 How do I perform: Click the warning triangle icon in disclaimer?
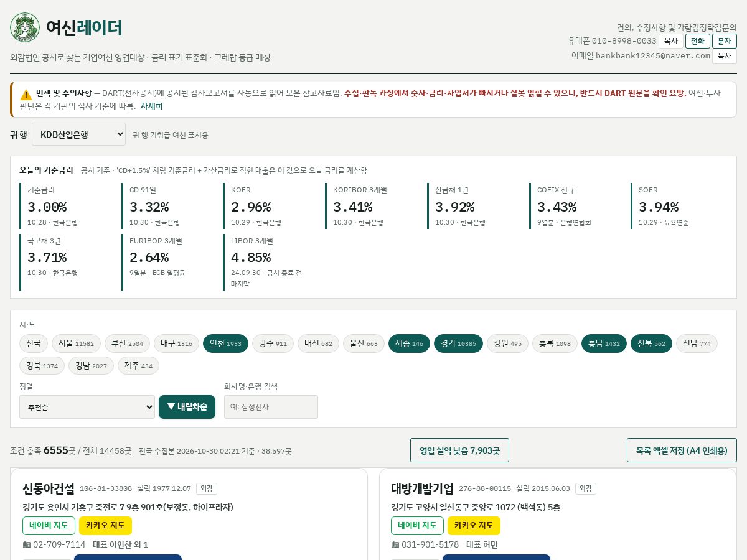point(26,95)
